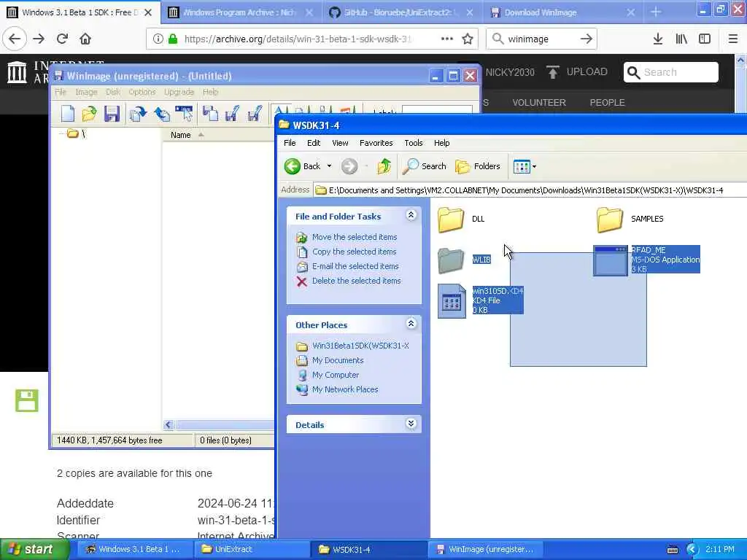Image resolution: width=747 pixels, height=560 pixels.
Task: Open Tools menu in Explorer
Action: click(x=414, y=143)
